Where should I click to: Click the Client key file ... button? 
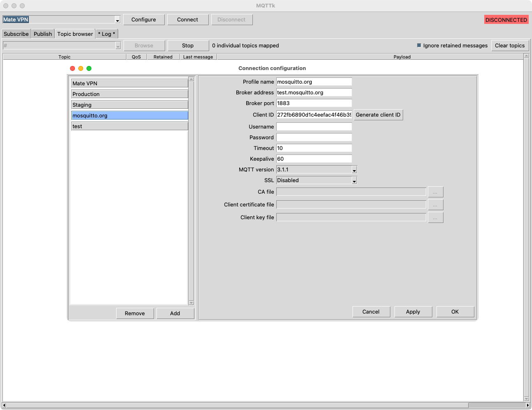point(436,217)
